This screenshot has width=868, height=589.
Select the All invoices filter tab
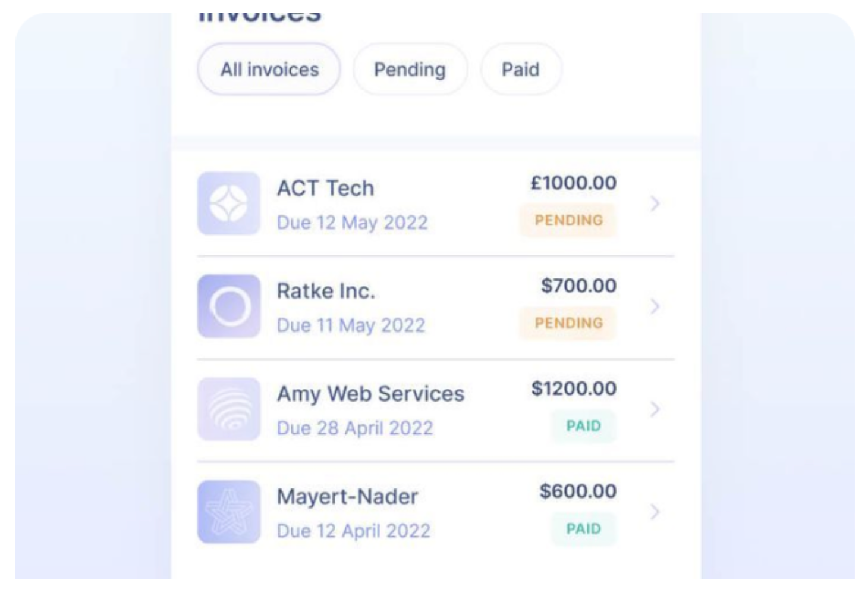[269, 70]
